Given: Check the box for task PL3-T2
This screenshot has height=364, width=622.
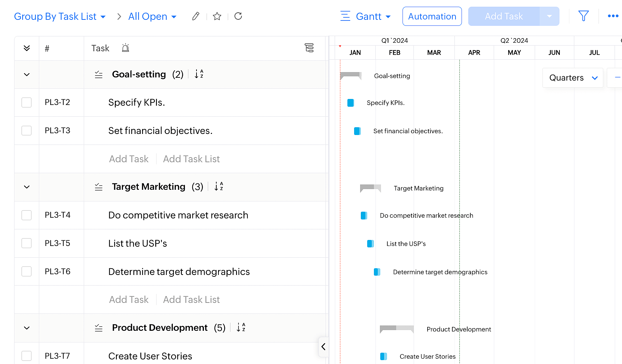Looking at the screenshot, I should coord(27,102).
